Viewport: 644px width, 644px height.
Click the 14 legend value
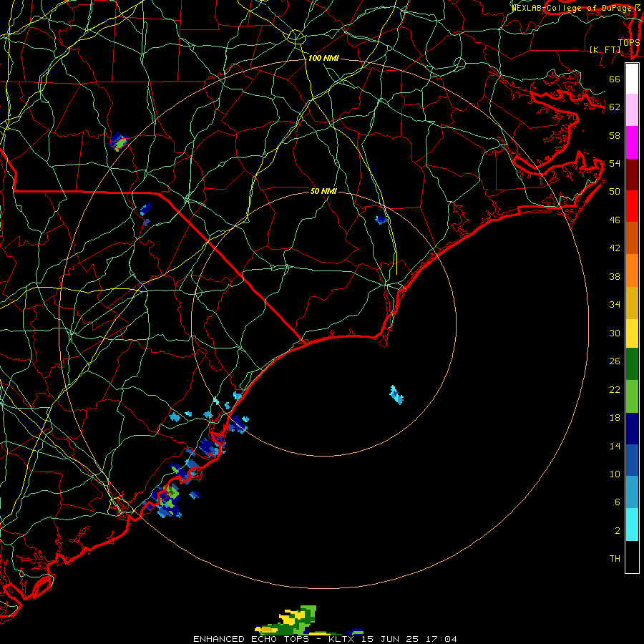(615, 446)
